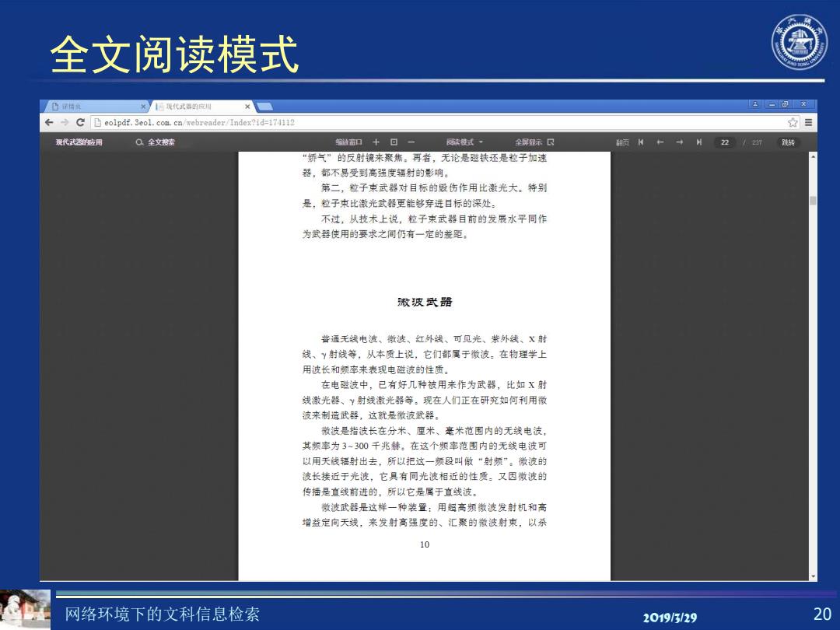The height and width of the screenshot is (630, 840).
Task: Click the total pages text 237
Action: [757, 142]
